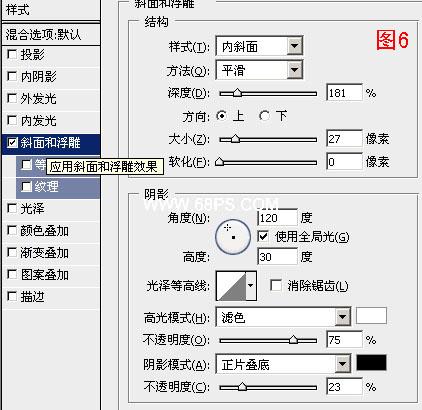422x410 pixels.
Task: Select 混合选项:默认 in the styles list
Action: coord(51,35)
